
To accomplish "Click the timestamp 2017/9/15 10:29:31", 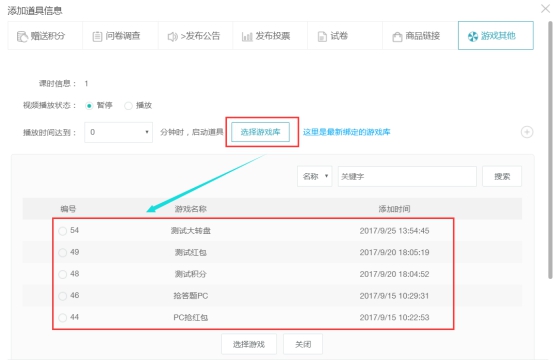I will tap(394, 296).
